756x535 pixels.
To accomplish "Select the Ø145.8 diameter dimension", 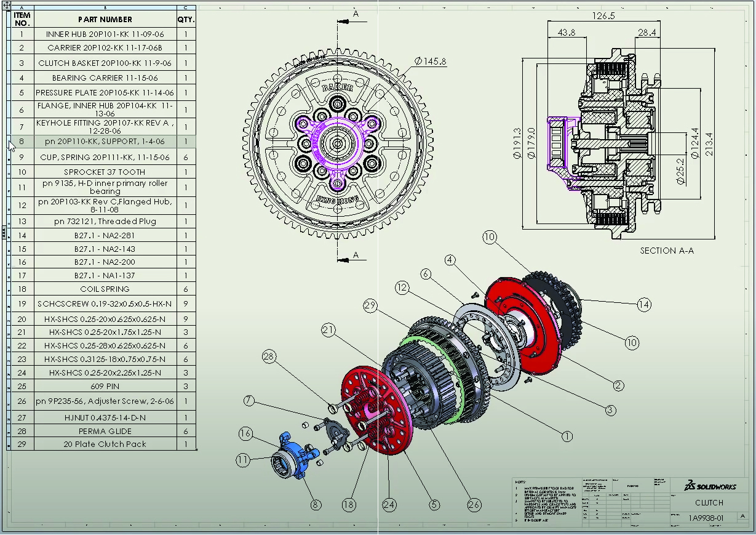I will point(430,61).
